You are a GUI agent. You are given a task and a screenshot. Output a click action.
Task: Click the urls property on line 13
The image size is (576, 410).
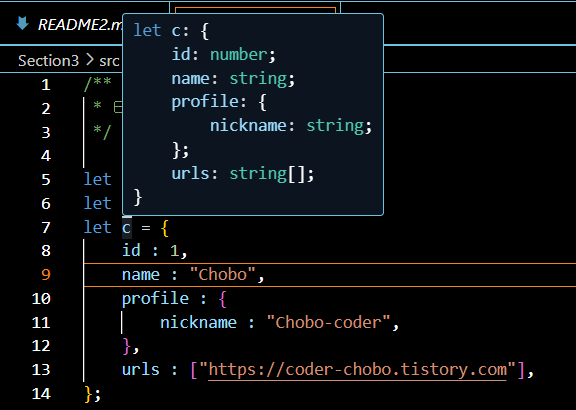pos(141,370)
